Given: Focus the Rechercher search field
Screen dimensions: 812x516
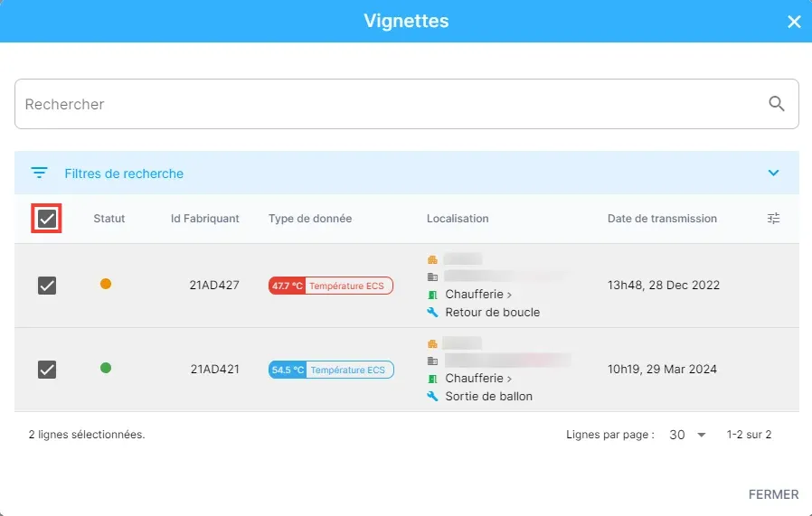Looking at the screenshot, I should [x=407, y=104].
